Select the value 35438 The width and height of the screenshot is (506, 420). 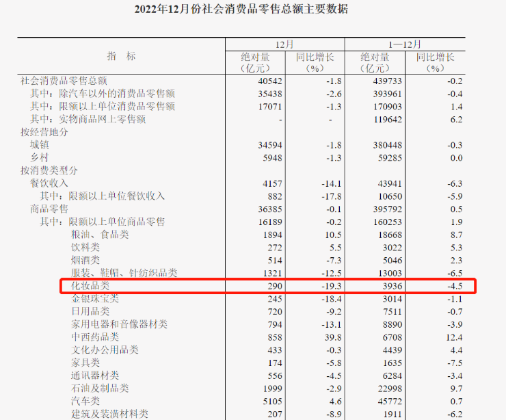270,94
